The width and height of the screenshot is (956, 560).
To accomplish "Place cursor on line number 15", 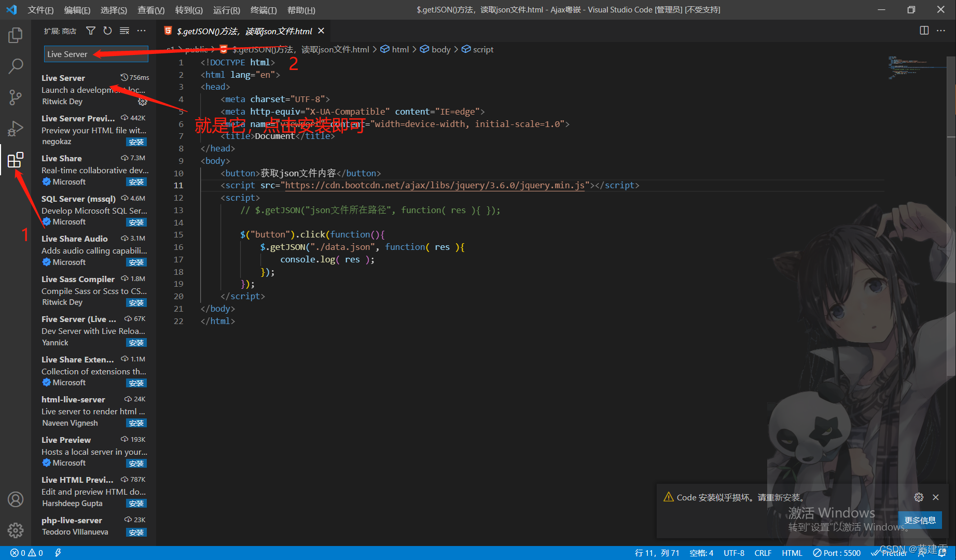I will pyautogui.click(x=178, y=234).
